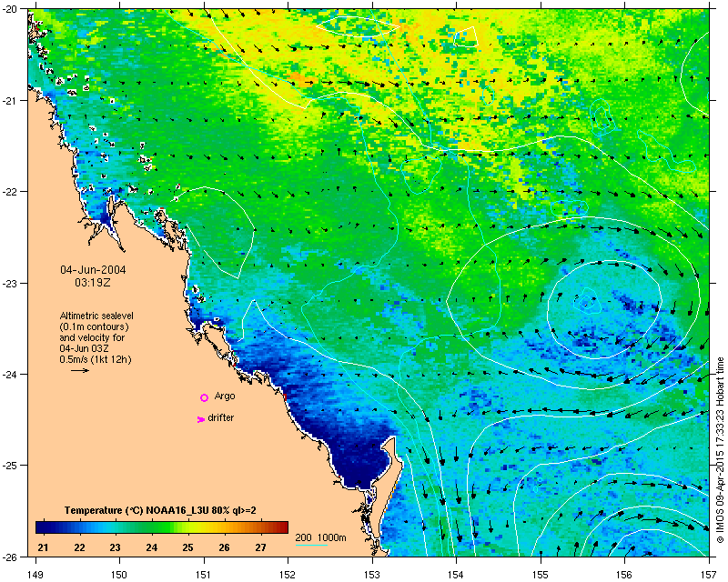Click the 149 longitude axis label
The height and width of the screenshot is (582, 728).
(35, 575)
